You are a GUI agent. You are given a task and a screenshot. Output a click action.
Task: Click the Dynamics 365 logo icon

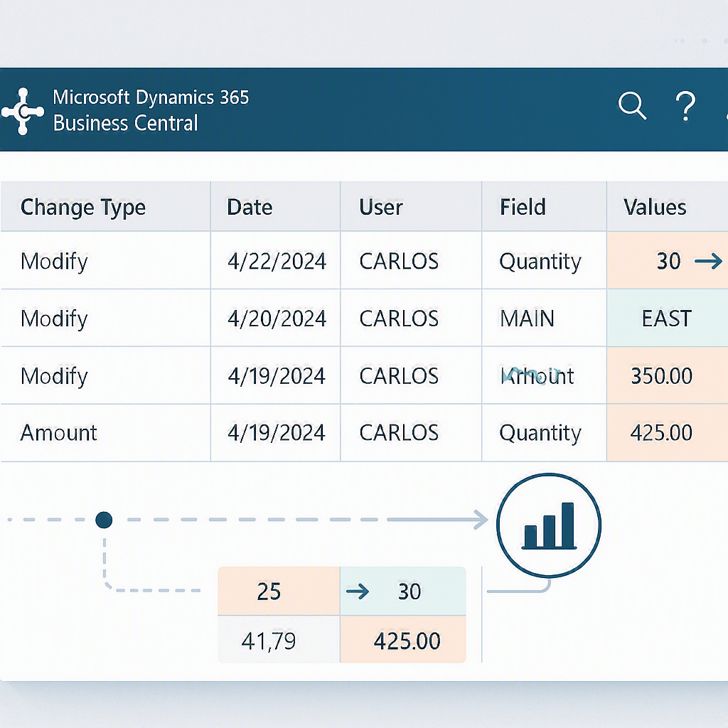23,112
